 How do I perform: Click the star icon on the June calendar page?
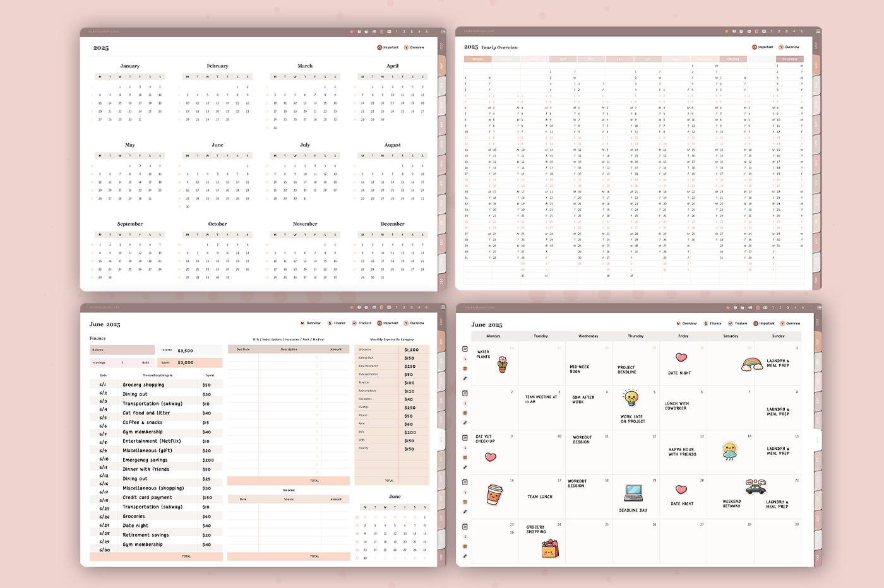tap(727, 308)
